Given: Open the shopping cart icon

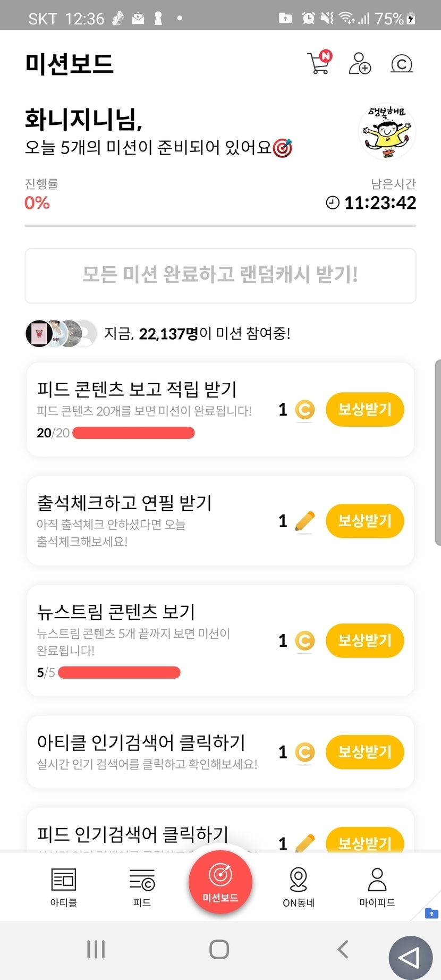Looking at the screenshot, I should click(319, 64).
